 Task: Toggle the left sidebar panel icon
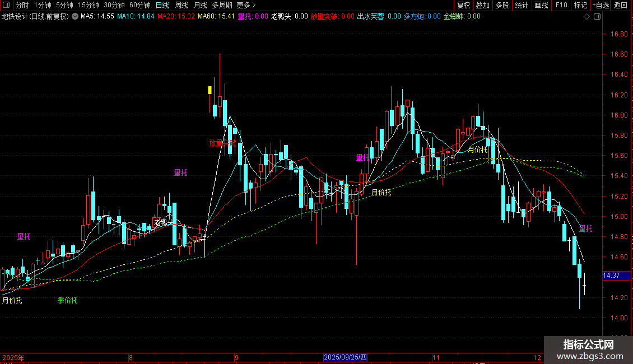click(x=6, y=5)
